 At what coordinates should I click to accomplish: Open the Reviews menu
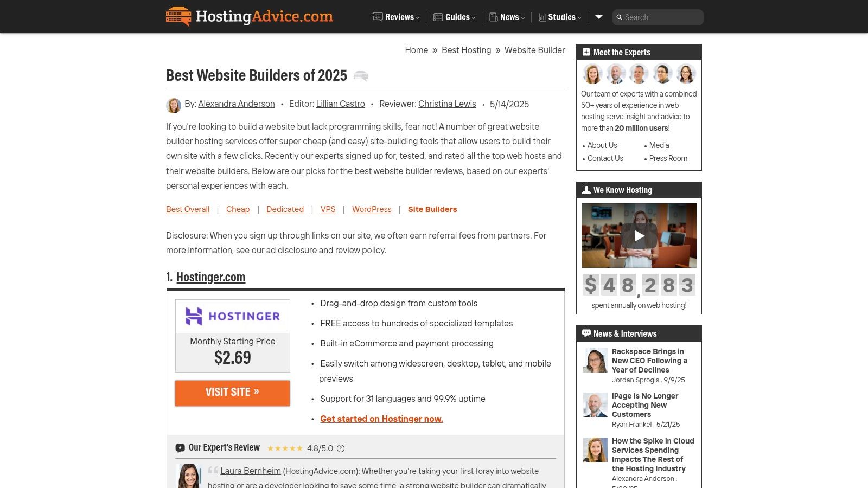(x=396, y=17)
